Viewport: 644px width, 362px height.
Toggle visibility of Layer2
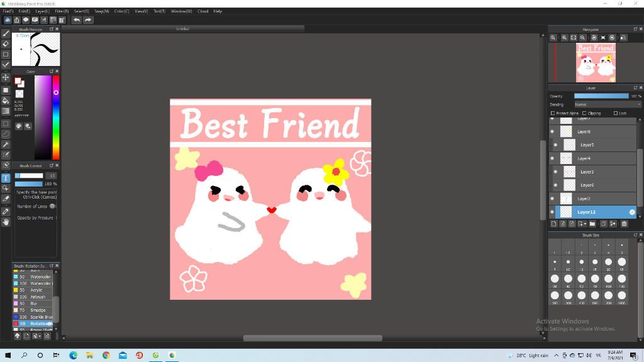click(x=552, y=199)
